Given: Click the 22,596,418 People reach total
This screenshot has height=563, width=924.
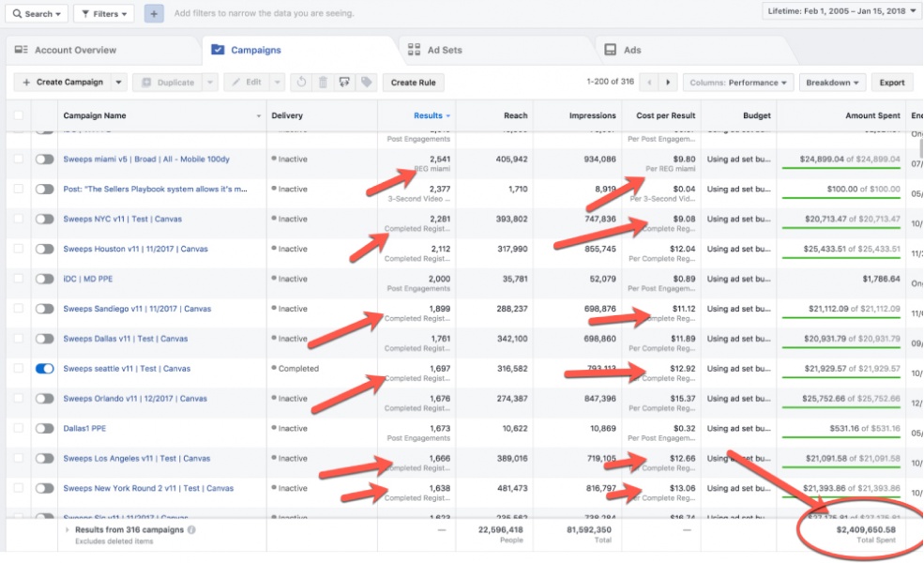Looking at the screenshot, I should 500,529.
